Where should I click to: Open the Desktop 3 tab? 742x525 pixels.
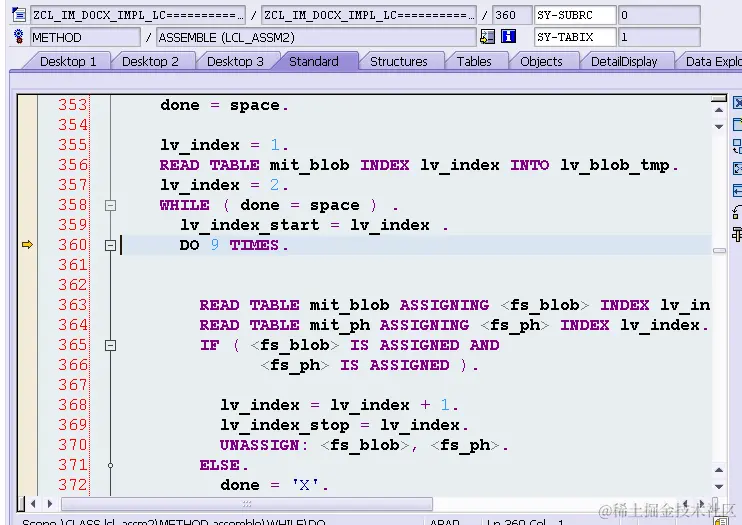(235, 62)
